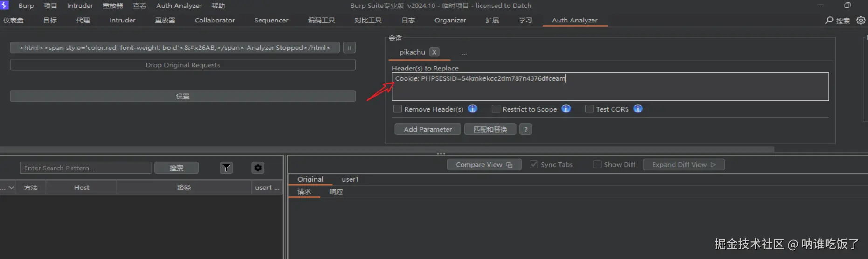Add new session with ellipsis tab
The height and width of the screenshot is (259, 868).
[464, 53]
